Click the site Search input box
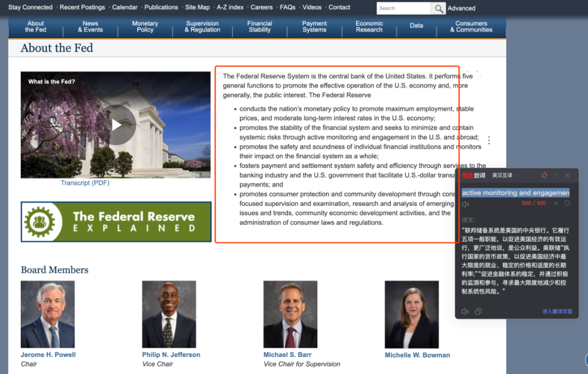The image size is (588, 374). click(403, 8)
